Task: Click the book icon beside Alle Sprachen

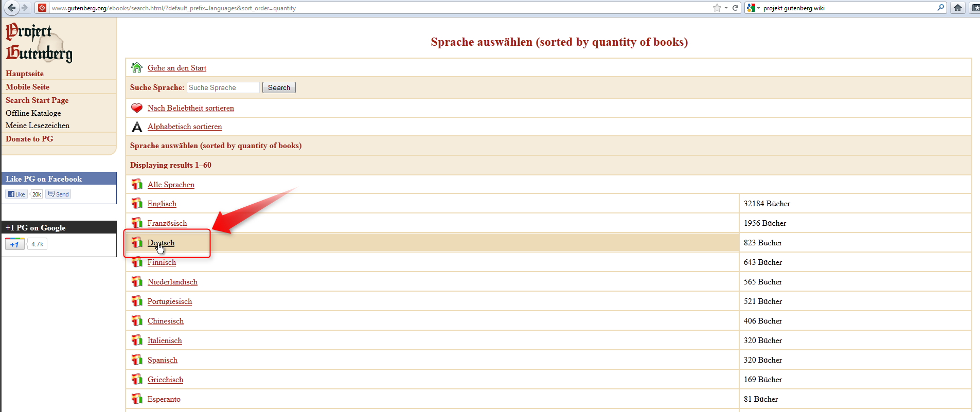Action: [137, 184]
